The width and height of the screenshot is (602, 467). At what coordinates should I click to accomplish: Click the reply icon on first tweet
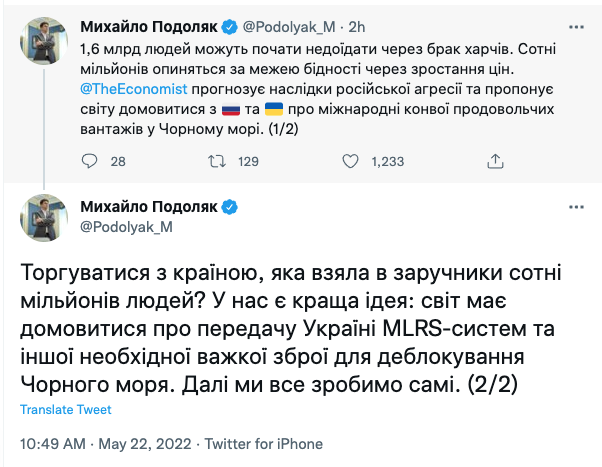[x=89, y=161]
